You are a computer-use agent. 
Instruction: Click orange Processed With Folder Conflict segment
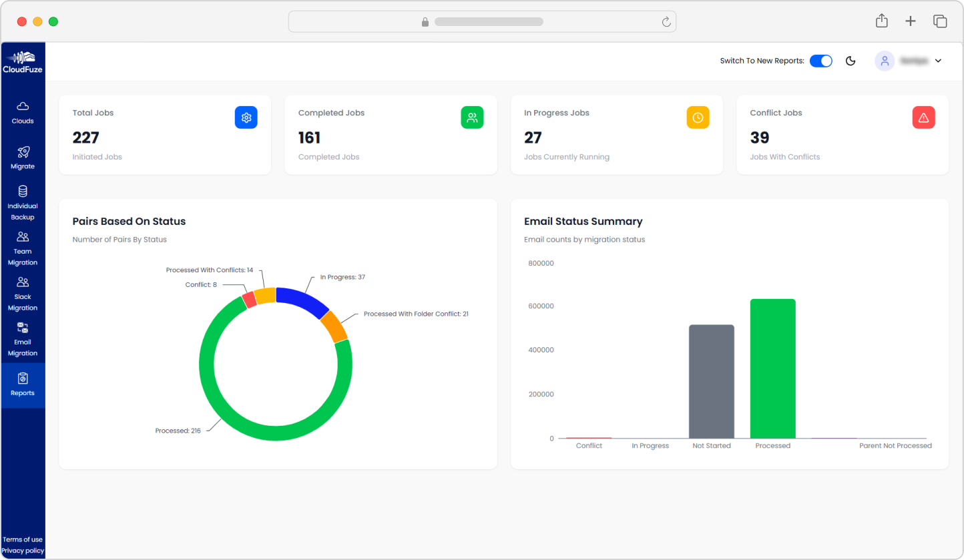(x=334, y=326)
